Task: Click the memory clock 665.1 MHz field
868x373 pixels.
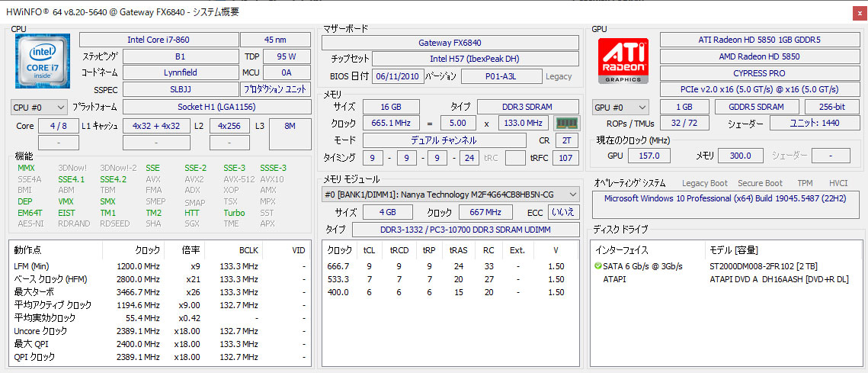Action: (391, 123)
